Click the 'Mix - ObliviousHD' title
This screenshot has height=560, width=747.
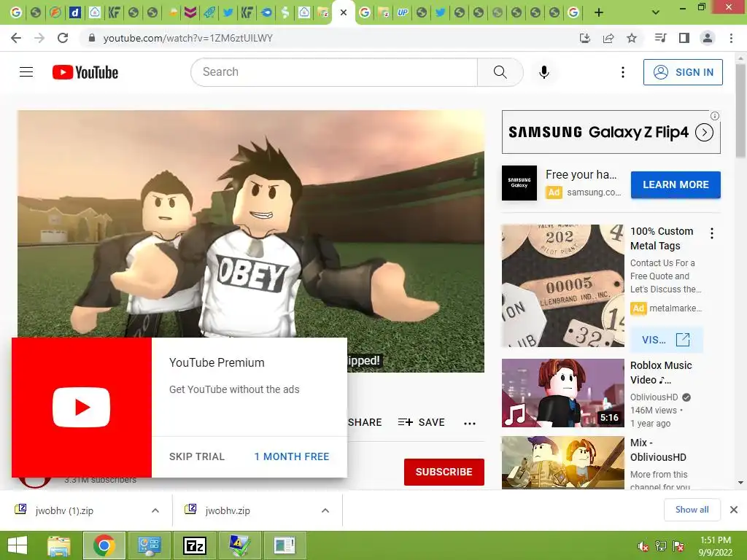pos(659,450)
